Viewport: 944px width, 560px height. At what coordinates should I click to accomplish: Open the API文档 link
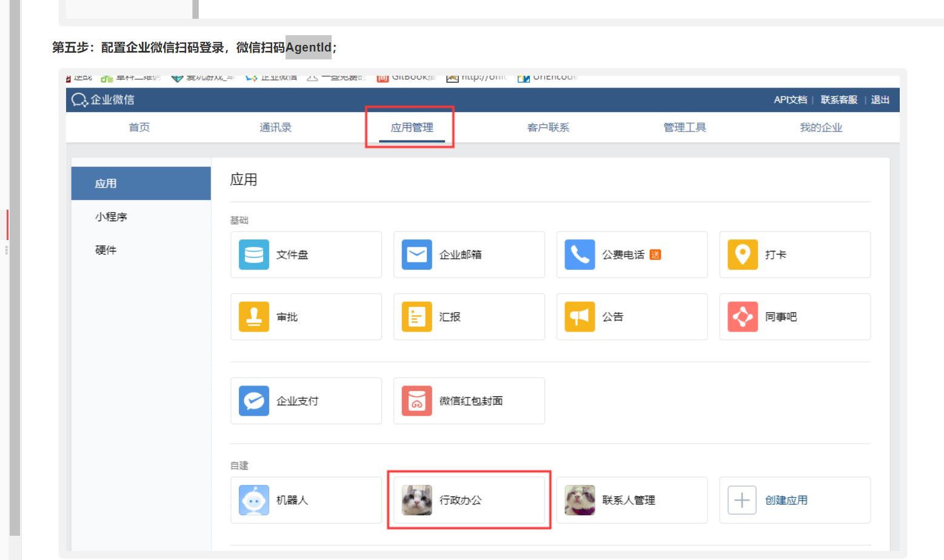[790, 100]
